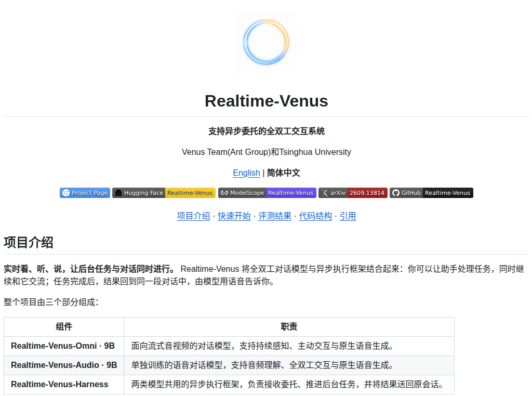Select the Realtime-Venus-Omni · 9B cell
Image resolution: width=532 pixels, height=396 pixels.
click(64, 346)
